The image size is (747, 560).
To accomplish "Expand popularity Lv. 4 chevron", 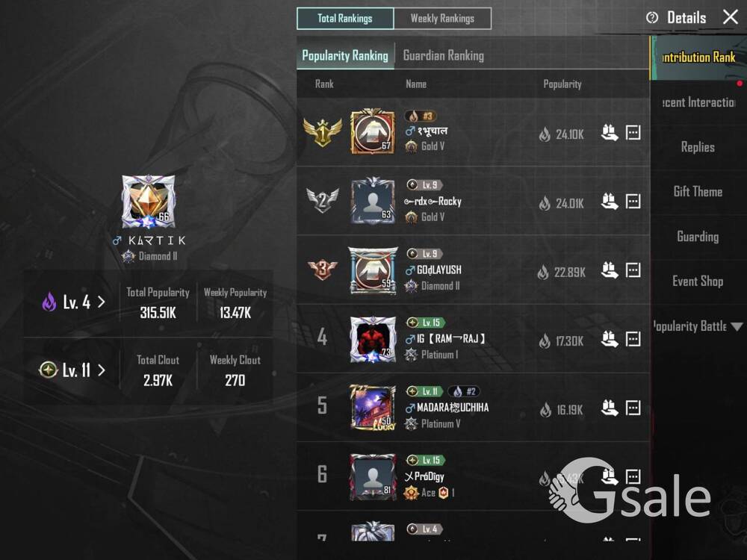I will [101, 302].
